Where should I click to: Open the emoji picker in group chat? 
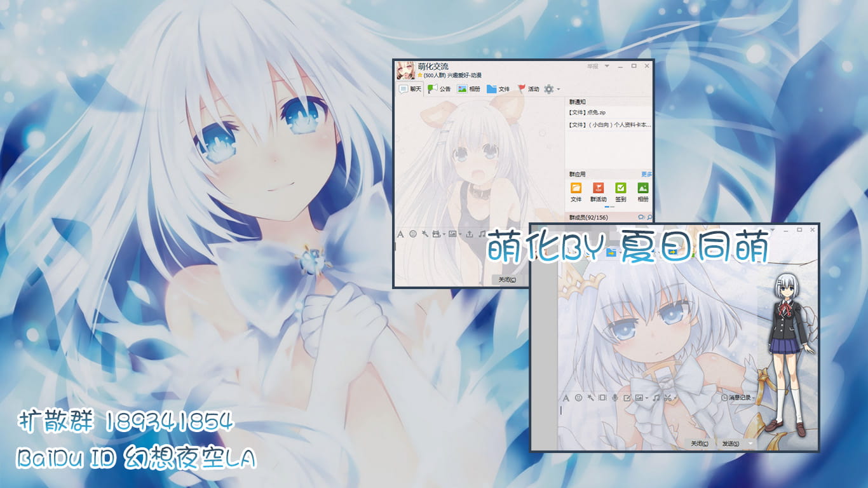(413, 234)
